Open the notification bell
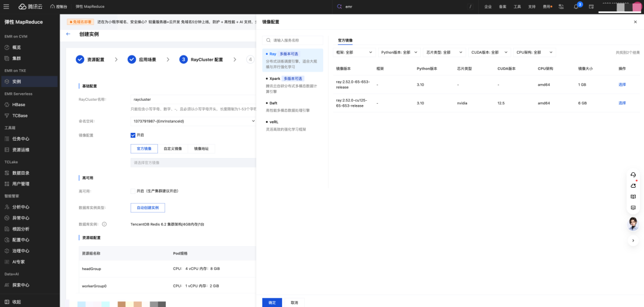644x307 pixels. coord(576,7)
